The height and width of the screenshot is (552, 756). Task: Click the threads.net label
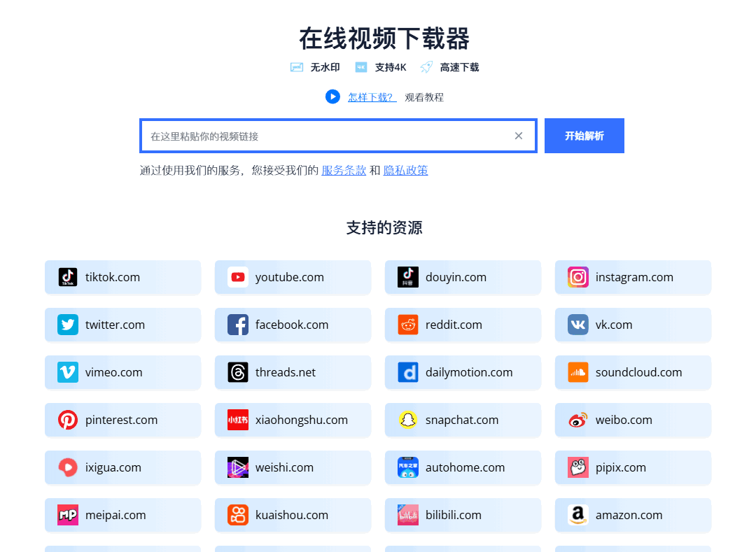point(286,372)
